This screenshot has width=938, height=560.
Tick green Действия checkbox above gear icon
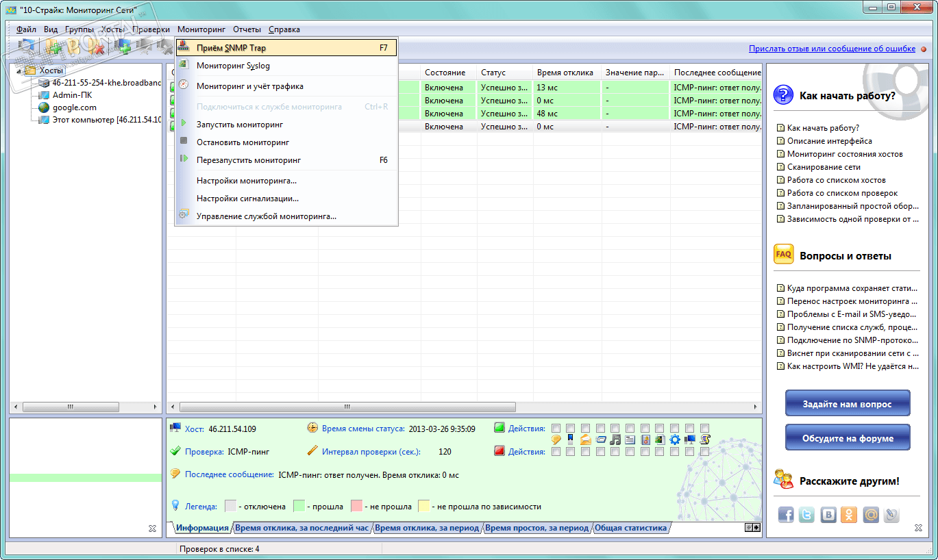(675, 429)
